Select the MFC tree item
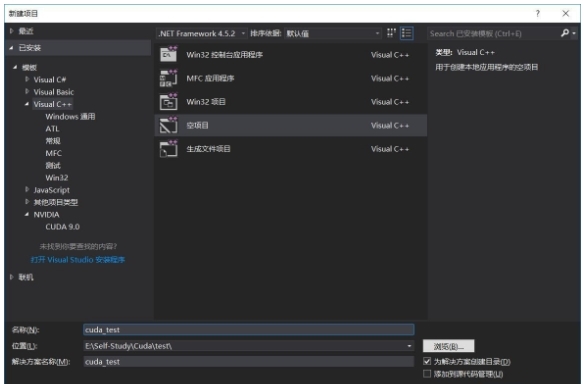The width and height of the screenshot is (584, 384). click(54, 153)
